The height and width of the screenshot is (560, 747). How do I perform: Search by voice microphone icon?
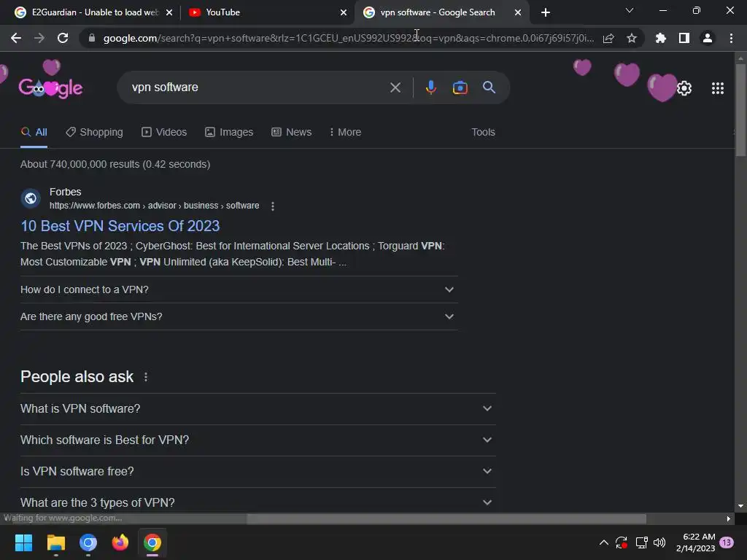(430, 87)
